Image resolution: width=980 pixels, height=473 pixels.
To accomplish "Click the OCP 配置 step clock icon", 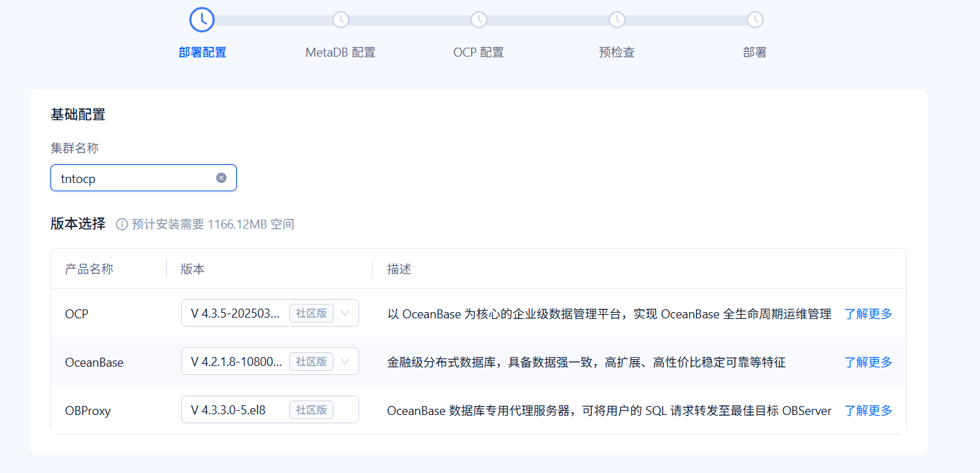I will point(479,19).
